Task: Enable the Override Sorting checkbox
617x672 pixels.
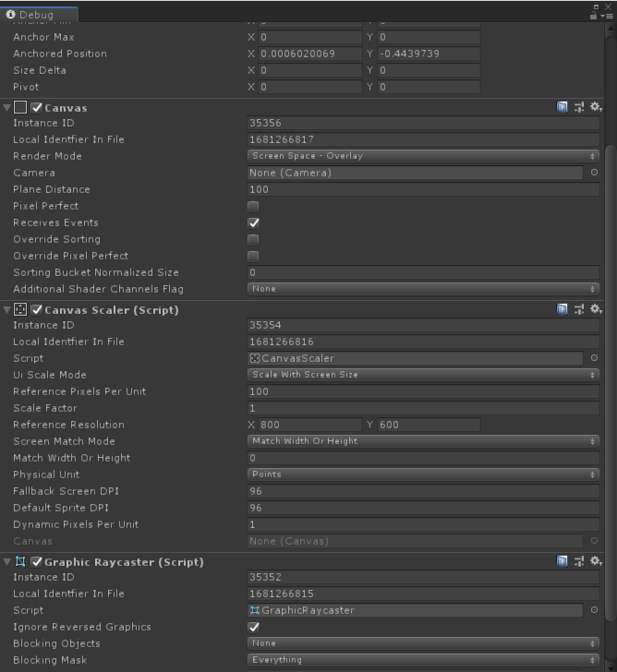Action: tap(253, 239)
